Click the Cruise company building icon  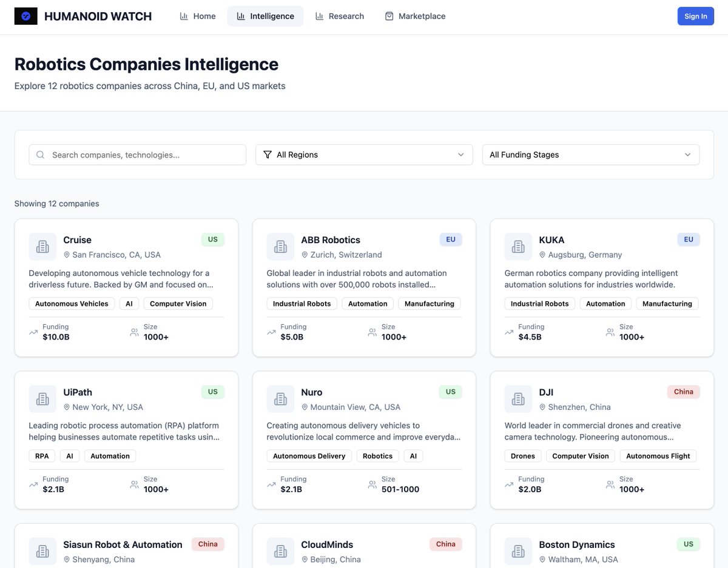42,247
